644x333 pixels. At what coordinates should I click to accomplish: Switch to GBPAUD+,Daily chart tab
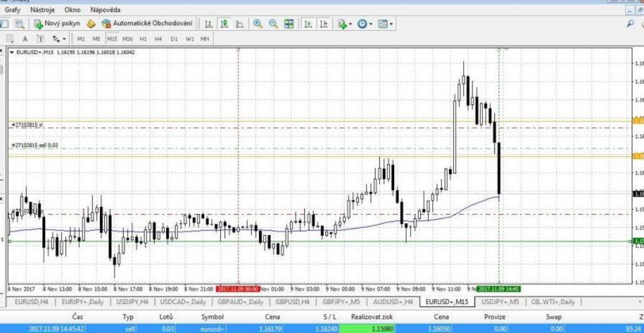click(x=241, y=302)
